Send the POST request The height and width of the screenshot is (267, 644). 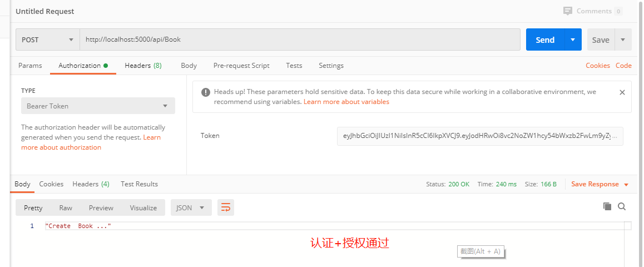tap(546, 40)
